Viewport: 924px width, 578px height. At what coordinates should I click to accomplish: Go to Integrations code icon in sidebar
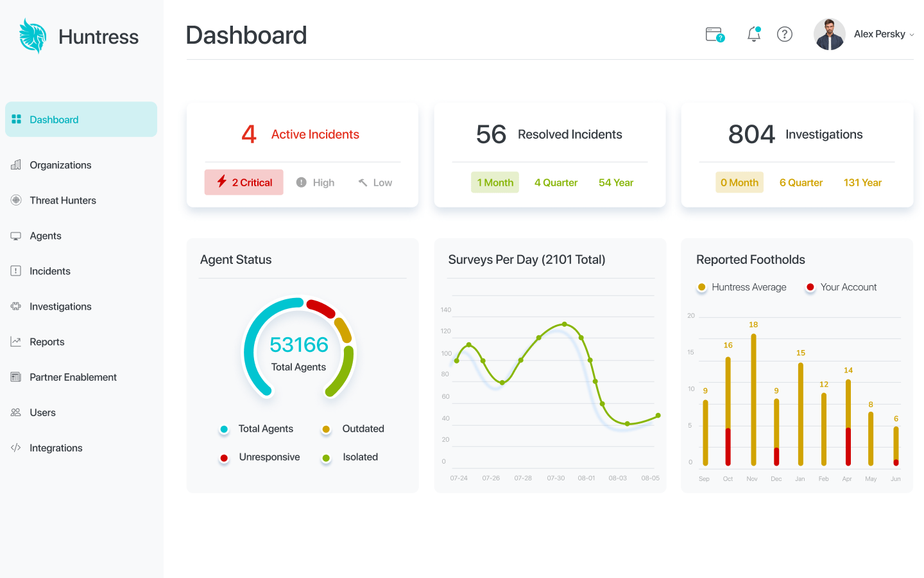16,448
